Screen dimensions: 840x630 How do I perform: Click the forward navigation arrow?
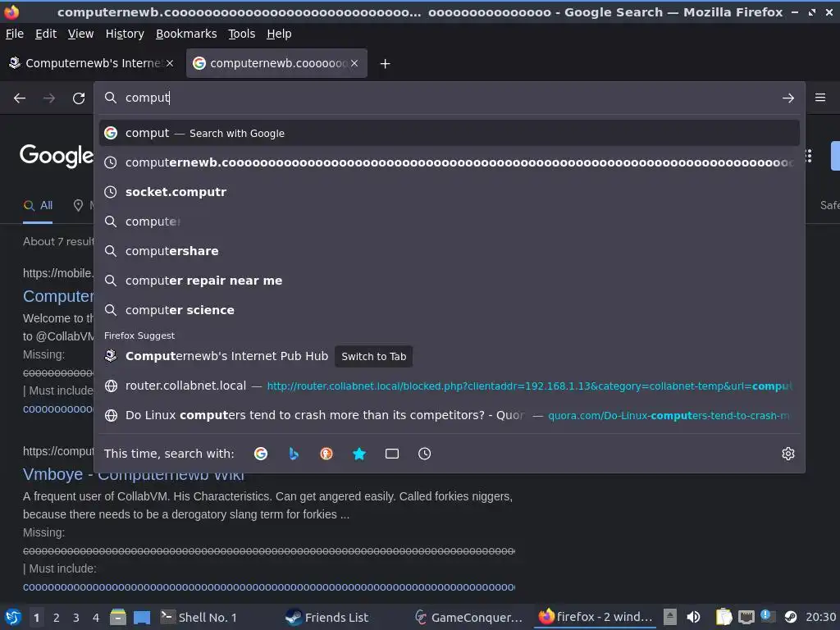click(x=48, y=98)
